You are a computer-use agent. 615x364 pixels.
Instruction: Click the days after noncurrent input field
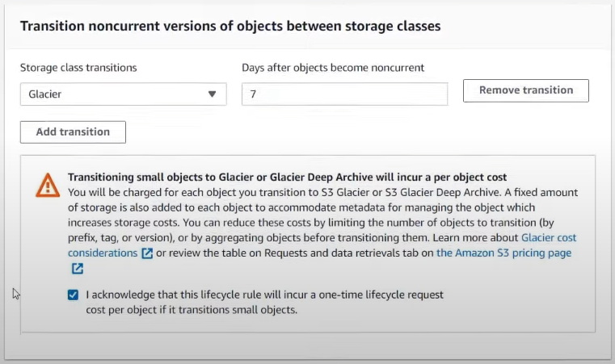click(x=344, y=94)
